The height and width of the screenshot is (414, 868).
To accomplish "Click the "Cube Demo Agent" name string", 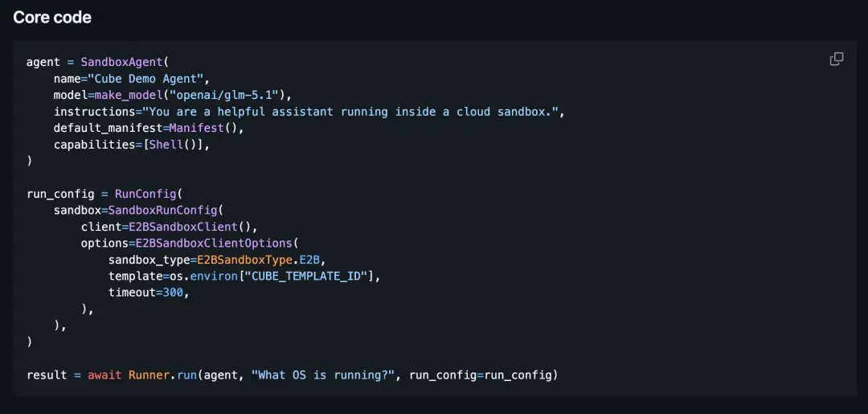I will click(148, 79).
